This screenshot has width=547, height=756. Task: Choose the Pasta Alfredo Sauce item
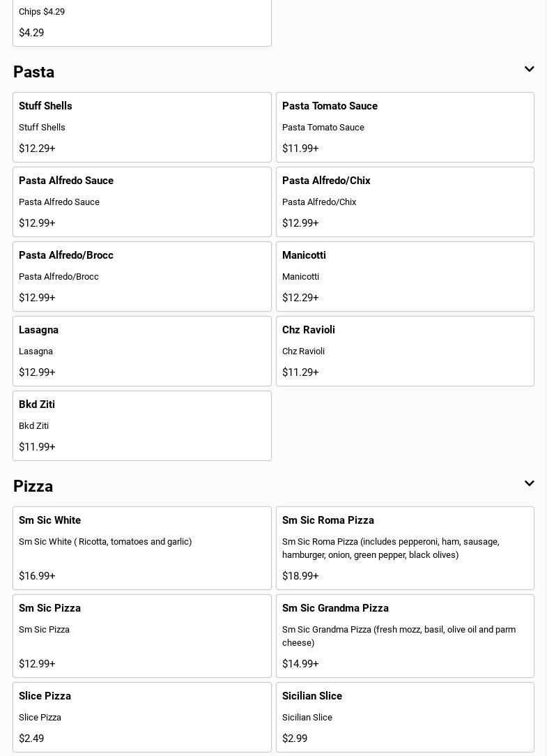point(141,202)
